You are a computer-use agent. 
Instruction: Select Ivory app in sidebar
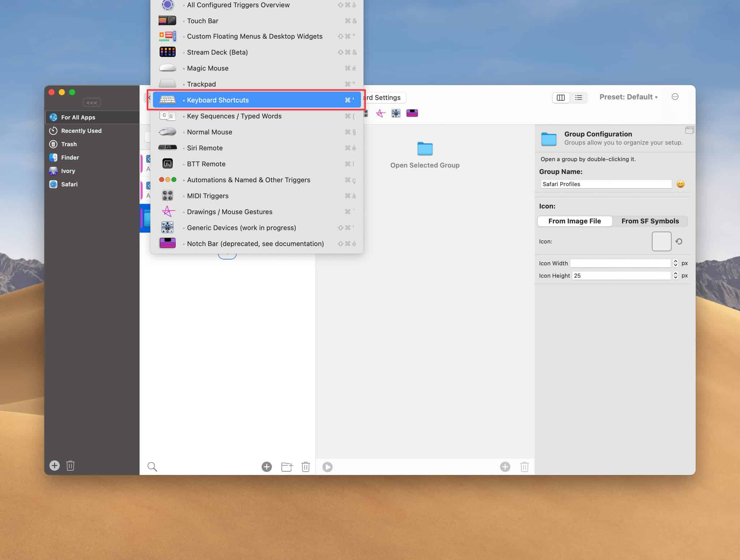coord(92,171)
